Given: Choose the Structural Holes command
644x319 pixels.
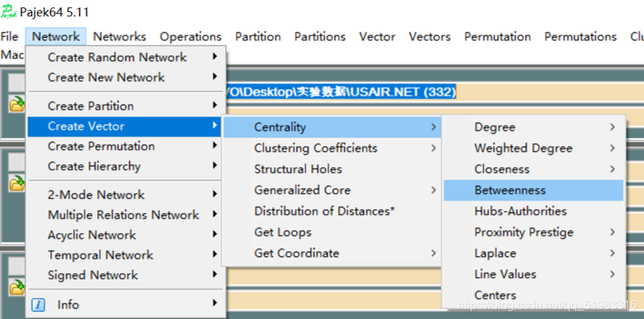Looking at the screenshot, I should 332,169.
